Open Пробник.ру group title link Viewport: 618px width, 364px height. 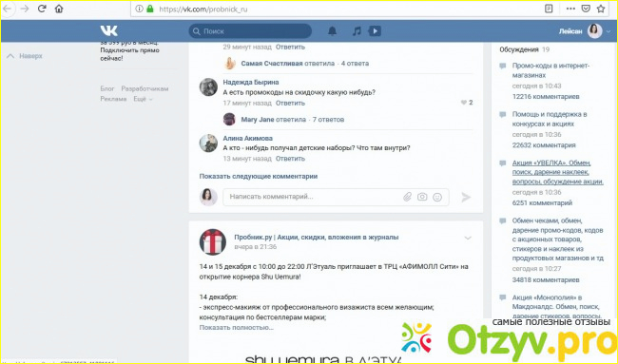316,238
